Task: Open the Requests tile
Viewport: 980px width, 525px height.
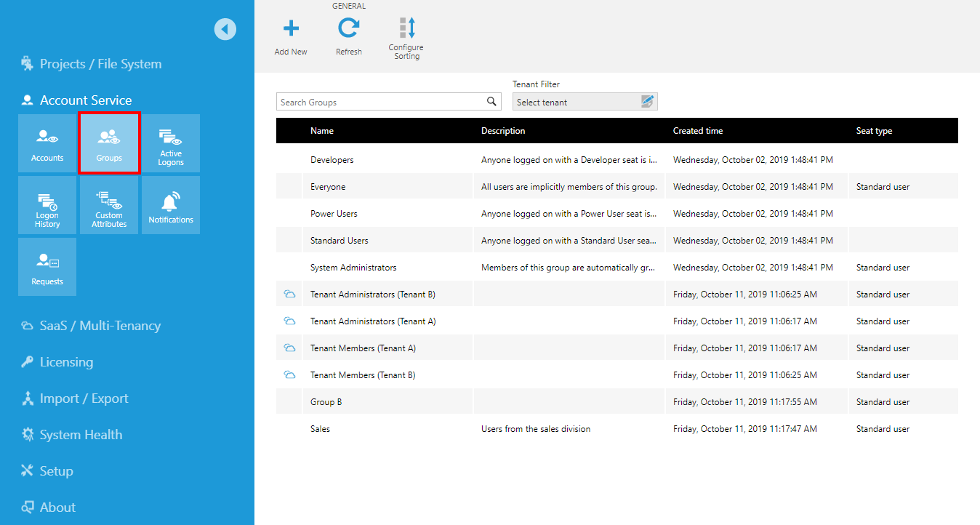Action: pos(47,267)
